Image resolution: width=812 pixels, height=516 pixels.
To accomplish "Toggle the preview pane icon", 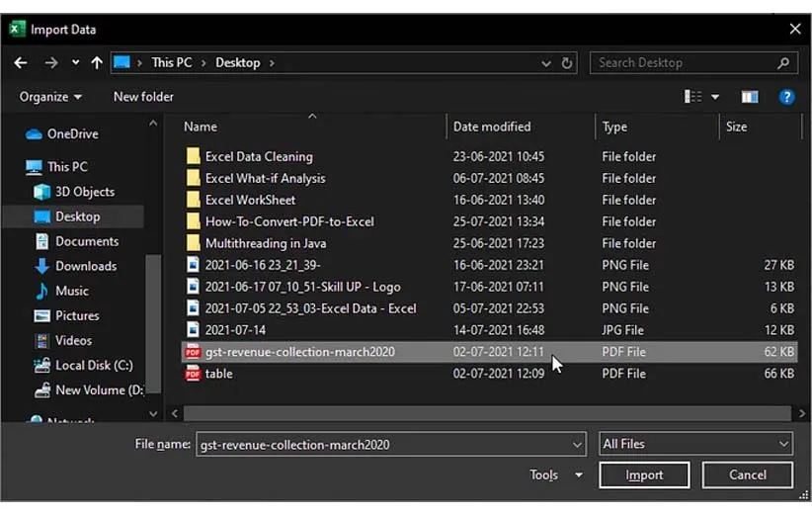I will pyautogui.click(x=750, y=97).
